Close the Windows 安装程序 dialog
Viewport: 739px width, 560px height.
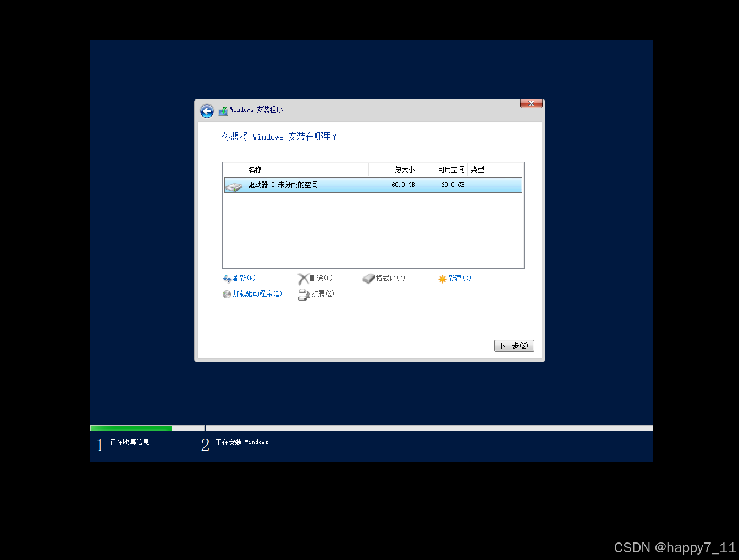click(531, 103)
